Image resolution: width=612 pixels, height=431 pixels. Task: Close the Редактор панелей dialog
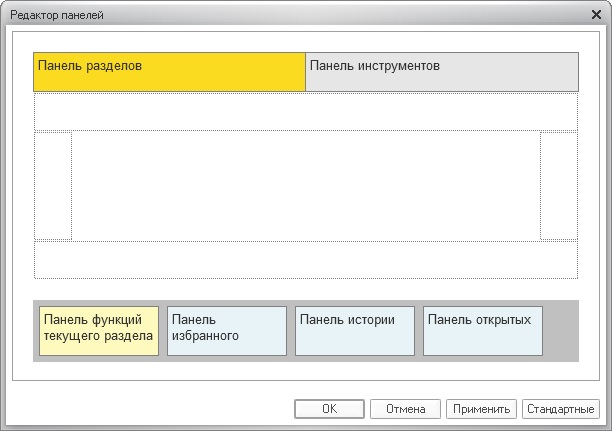tap(596, 15)
